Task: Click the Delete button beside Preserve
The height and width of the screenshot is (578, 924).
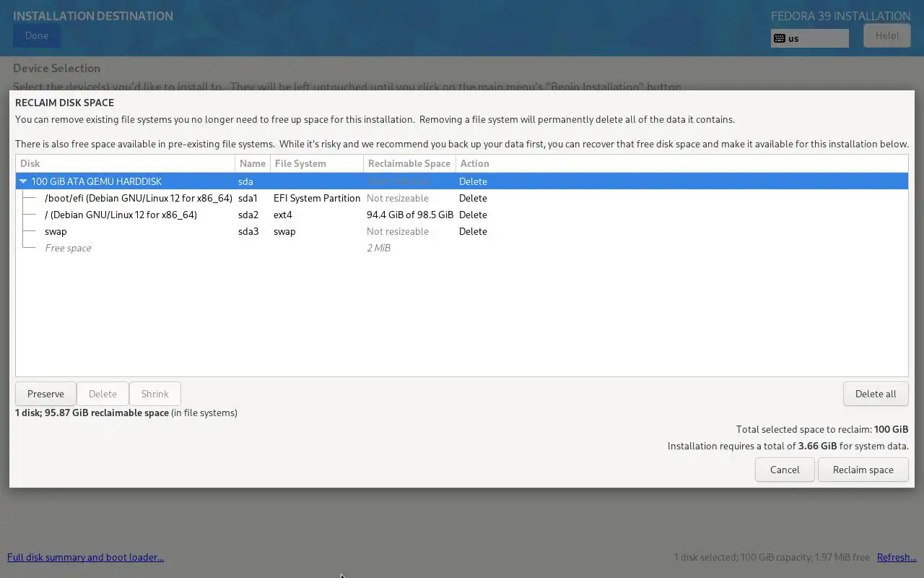Action: click(103, 394)
